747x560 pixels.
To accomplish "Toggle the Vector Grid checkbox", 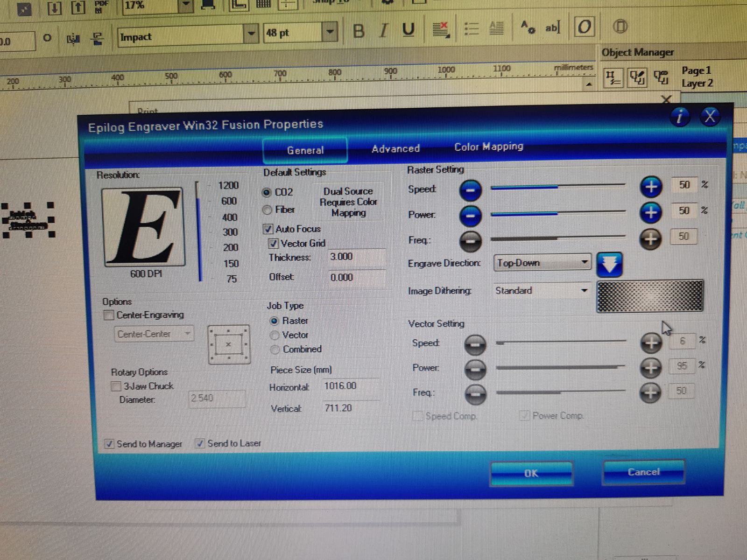I will [x=274, y=244].
